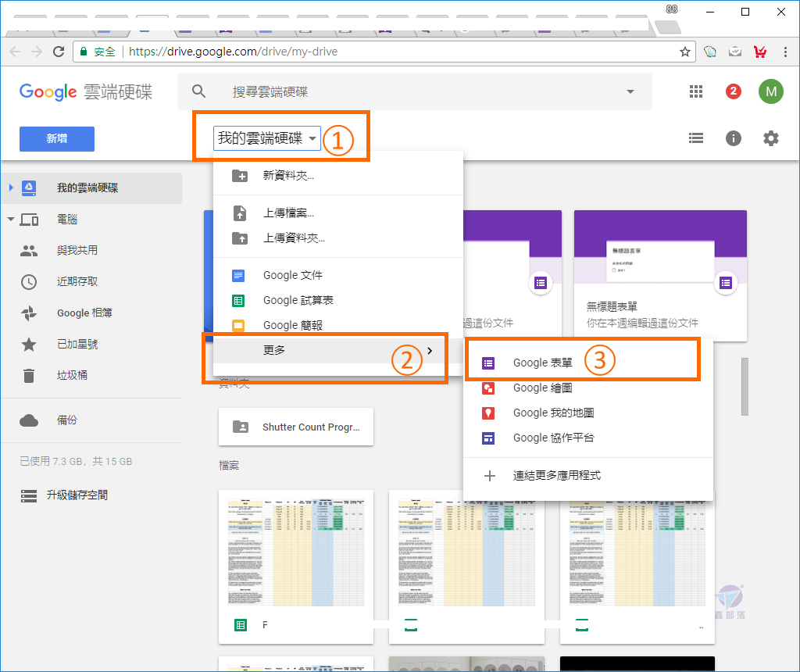Click the Google Drive logo
Screen dimensions: 800x672
86,92
